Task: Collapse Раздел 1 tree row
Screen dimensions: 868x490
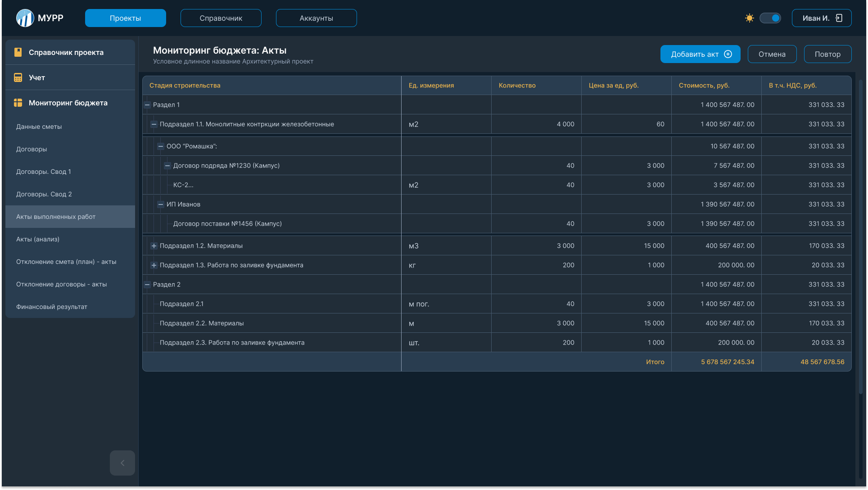Action: coord(147,105)
